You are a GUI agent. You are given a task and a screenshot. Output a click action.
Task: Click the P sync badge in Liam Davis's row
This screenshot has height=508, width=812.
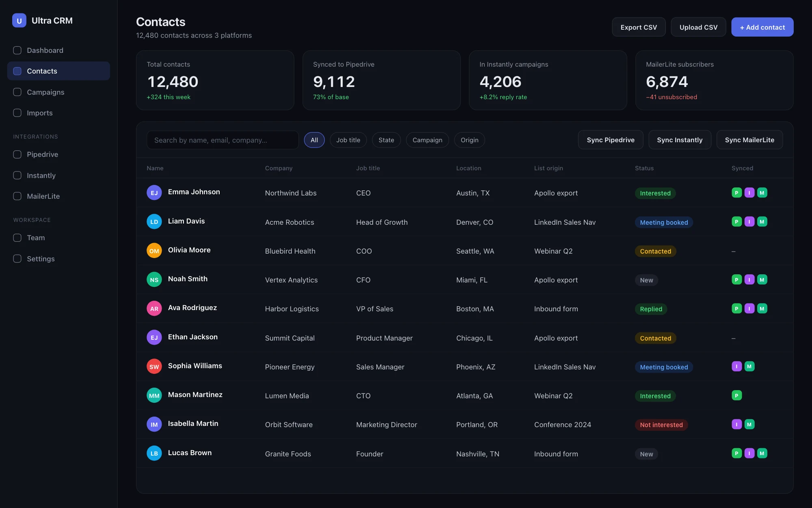pos(736,221)
